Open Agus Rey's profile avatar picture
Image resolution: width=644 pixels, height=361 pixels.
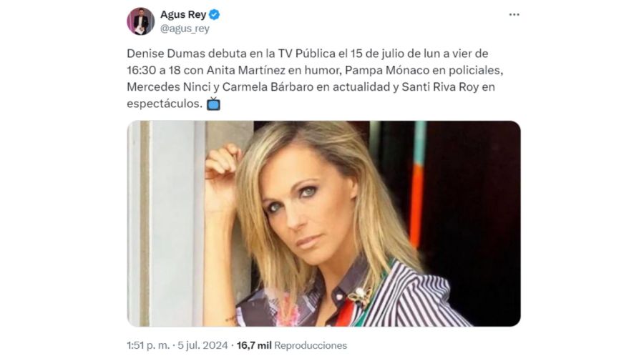pos(140,21)
